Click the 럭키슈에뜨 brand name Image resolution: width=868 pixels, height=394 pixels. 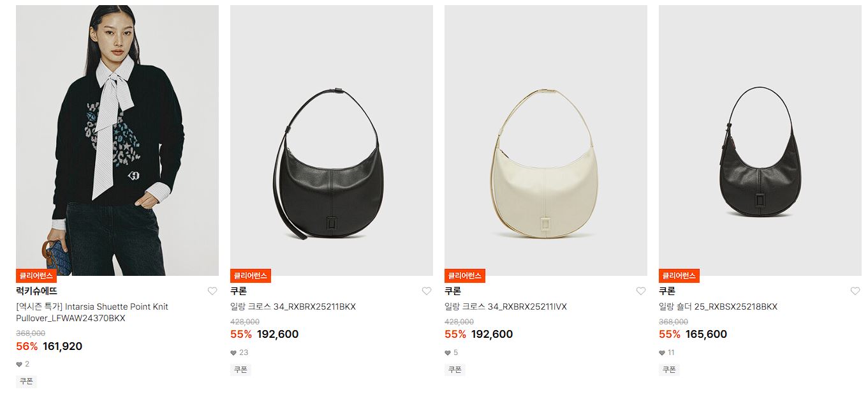pos(36,291)
